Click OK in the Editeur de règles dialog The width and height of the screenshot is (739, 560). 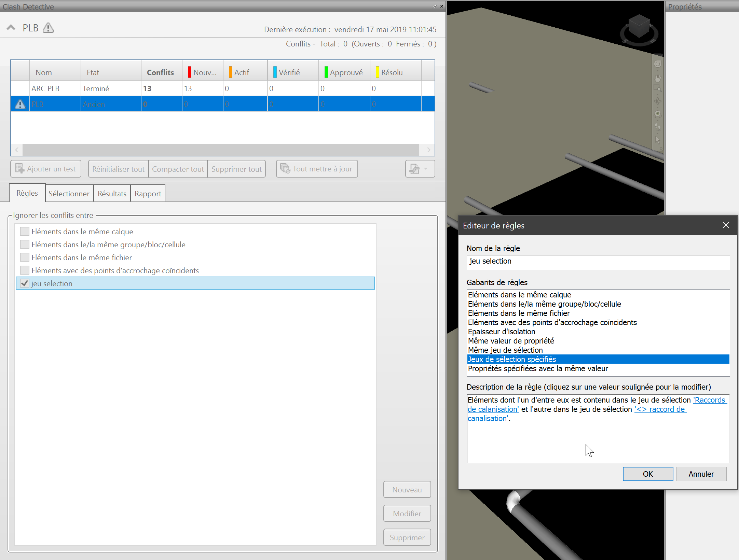click(x=647, y=474)
